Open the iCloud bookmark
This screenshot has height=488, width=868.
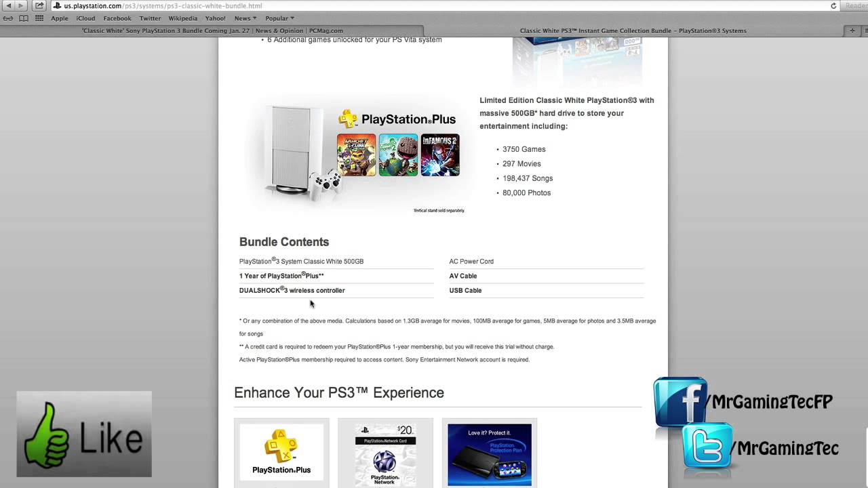point(85,18)
